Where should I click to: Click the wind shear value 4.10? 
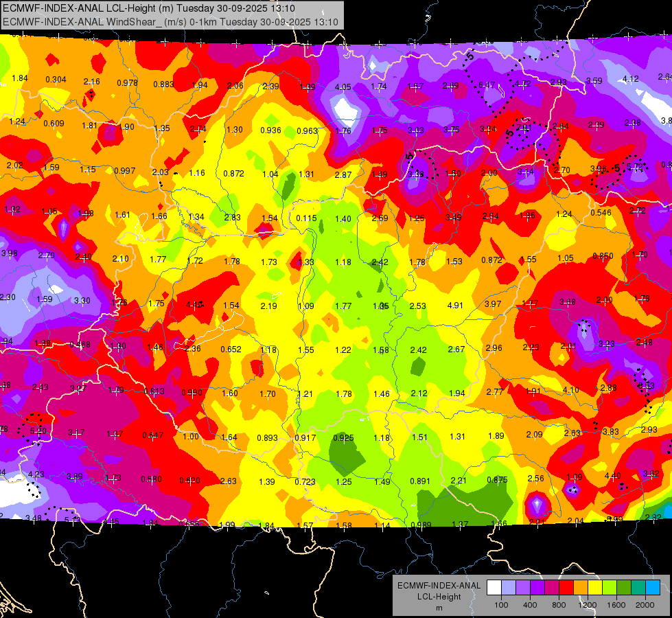point(571,390)
